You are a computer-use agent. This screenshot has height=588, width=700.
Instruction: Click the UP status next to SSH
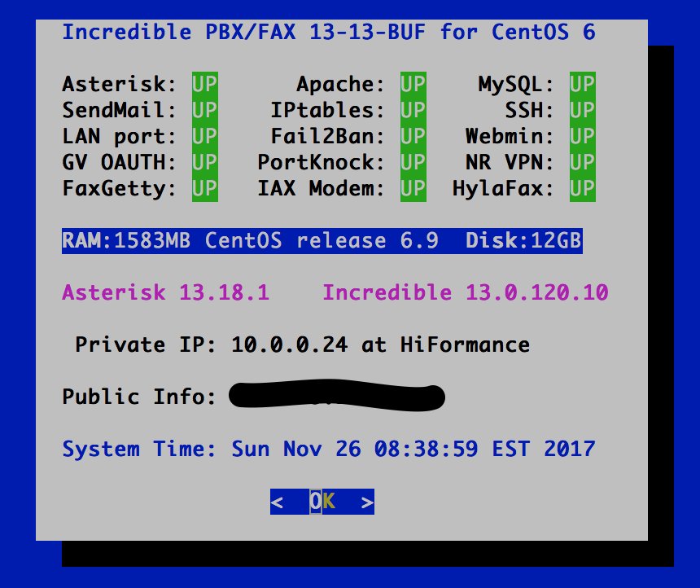click(583, 111)
